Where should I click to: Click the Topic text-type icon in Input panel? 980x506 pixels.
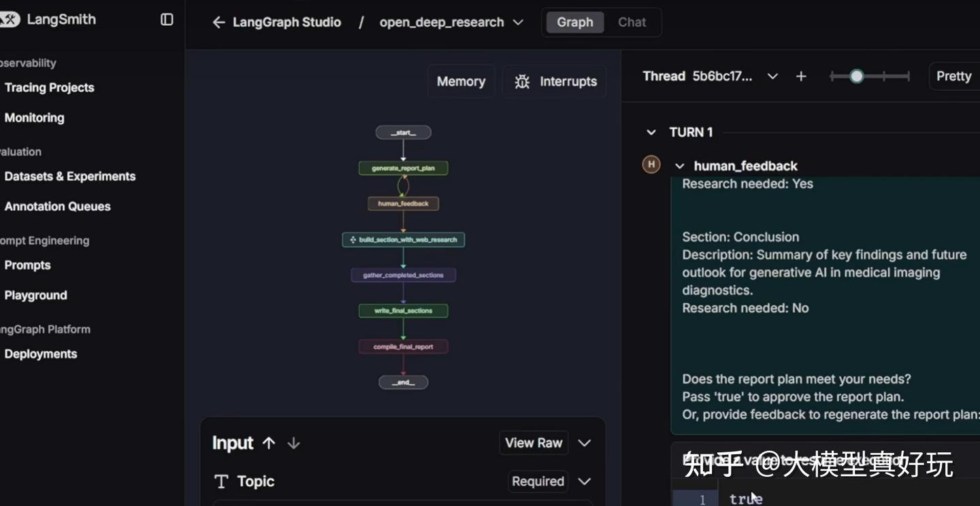(221, 481)
